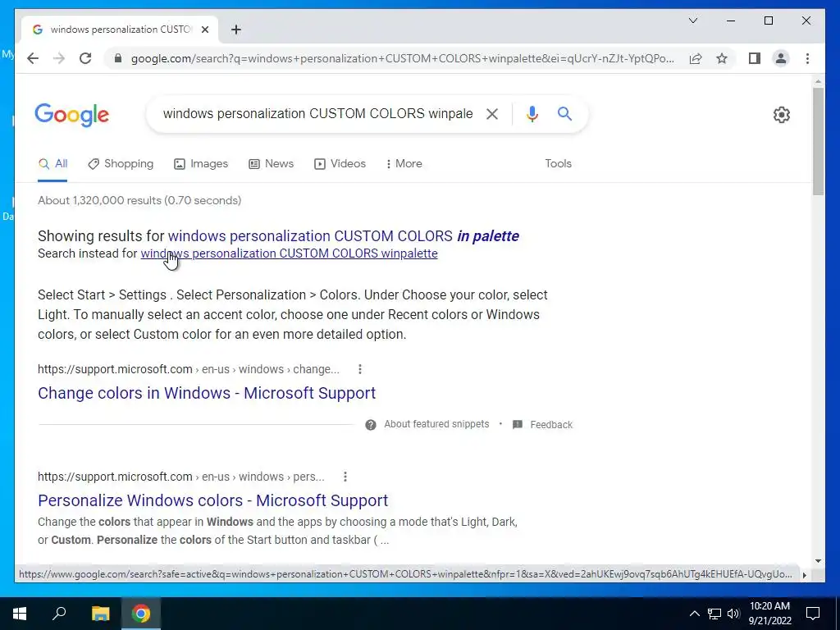The height and width of the screenshot is (630, 840).
Task: Open Personalize Windows colors result
Action: tap(212, 500)
